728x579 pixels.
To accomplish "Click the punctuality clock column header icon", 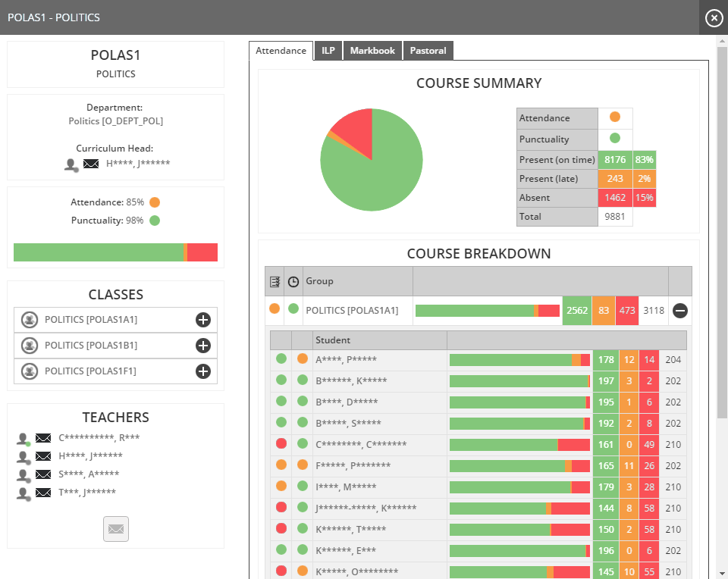I will 293,282.
